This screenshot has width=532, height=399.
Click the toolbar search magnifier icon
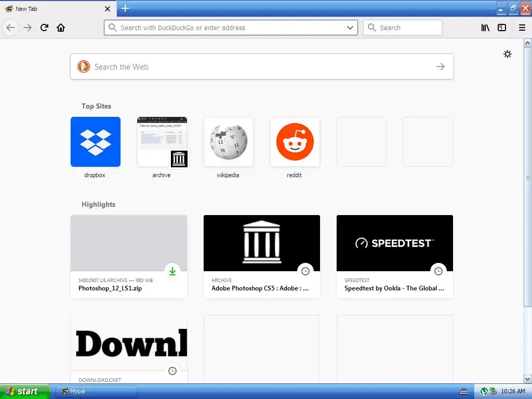coord(372,28)
